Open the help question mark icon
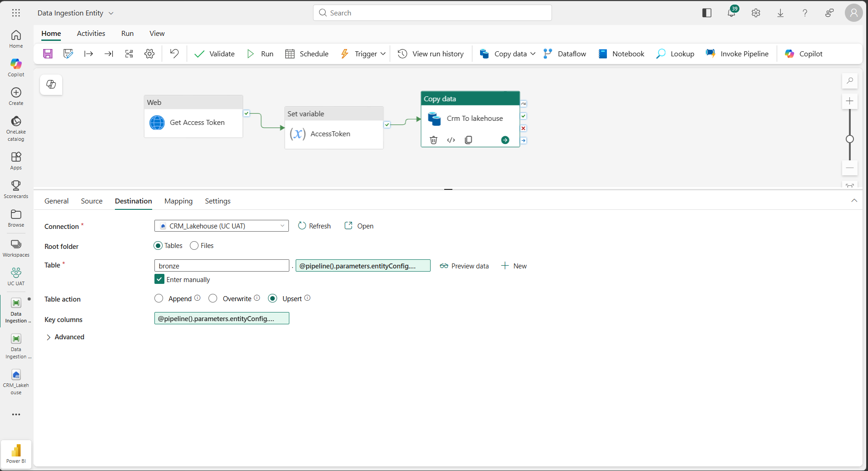The width and height of the screenshot is (868, 471). [805, 13]
